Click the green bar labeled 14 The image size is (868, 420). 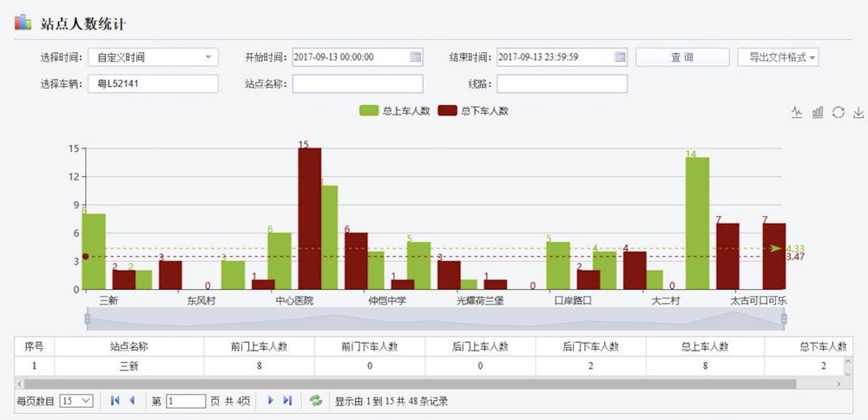tap(698, 224)
